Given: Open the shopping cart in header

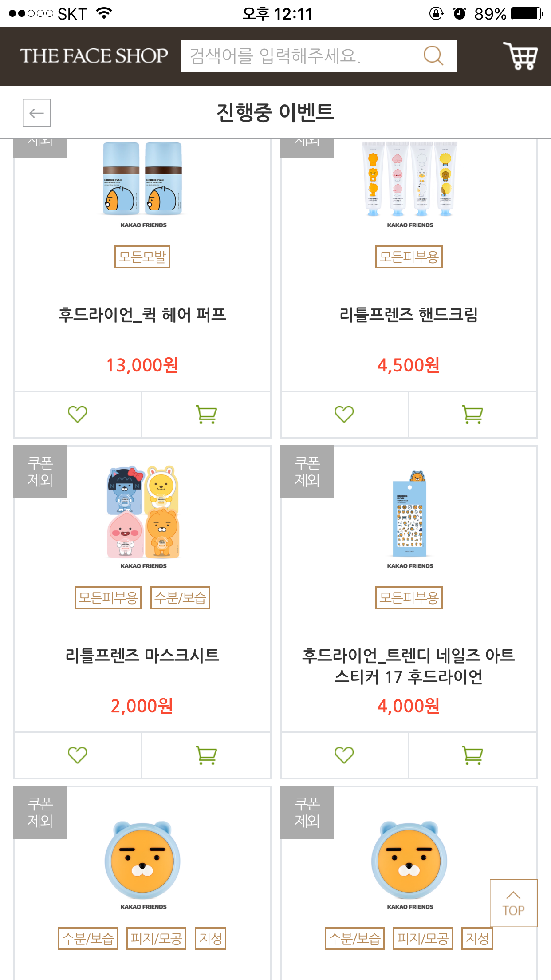Looking at the screenshot, I should tap(520, 56).
